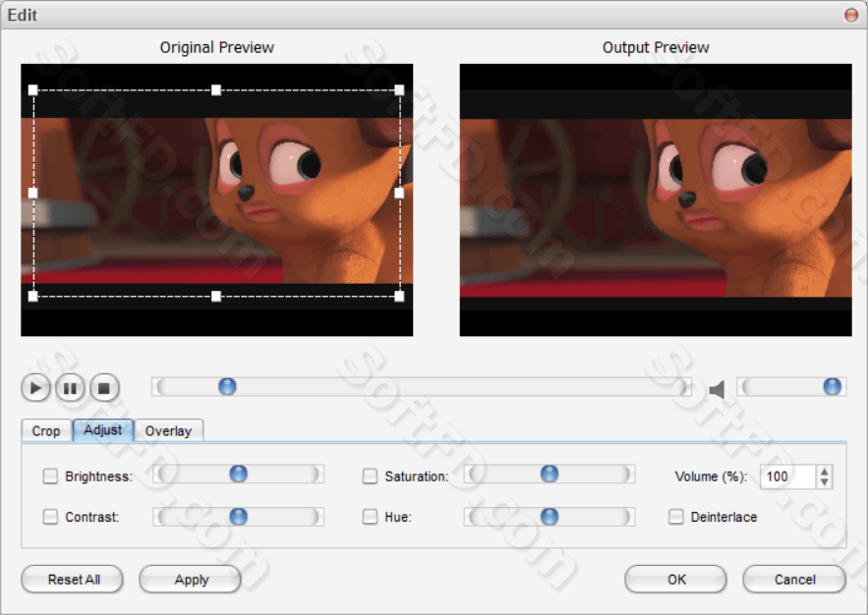868x615 pixels.
Task: Stop the video playback
Action: [x=104, y=388]
